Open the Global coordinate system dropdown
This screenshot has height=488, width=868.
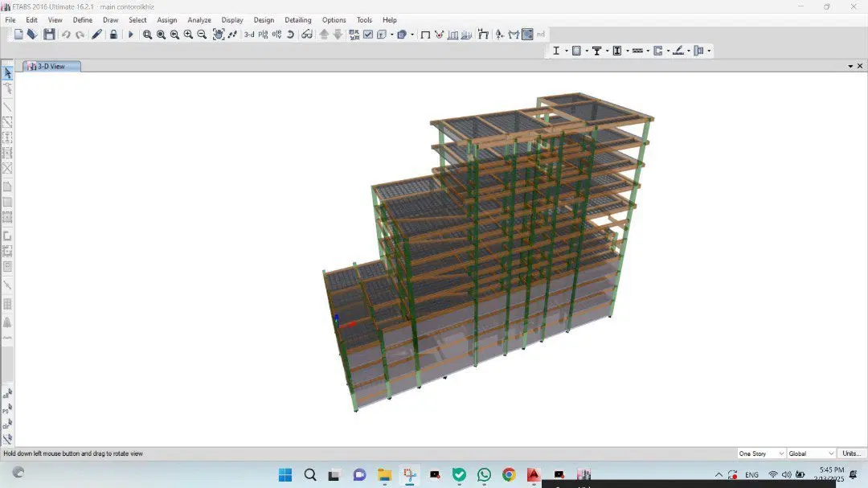811,453
